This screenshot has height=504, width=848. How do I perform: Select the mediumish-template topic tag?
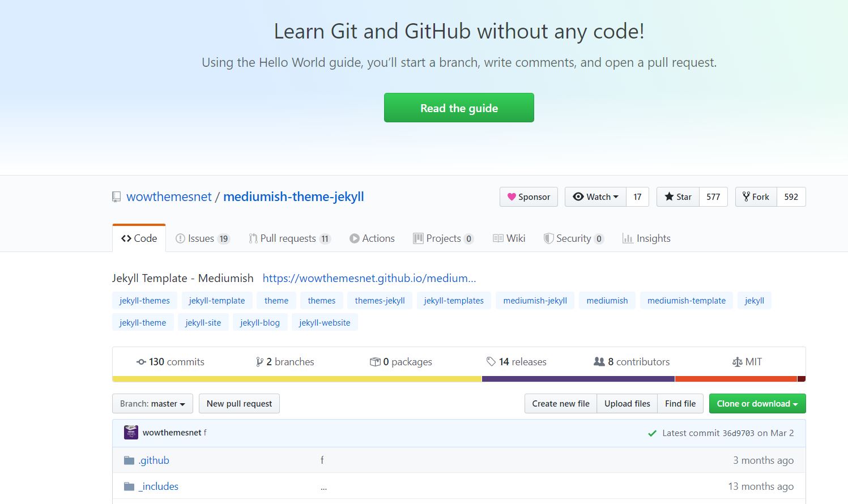point(687,301)
